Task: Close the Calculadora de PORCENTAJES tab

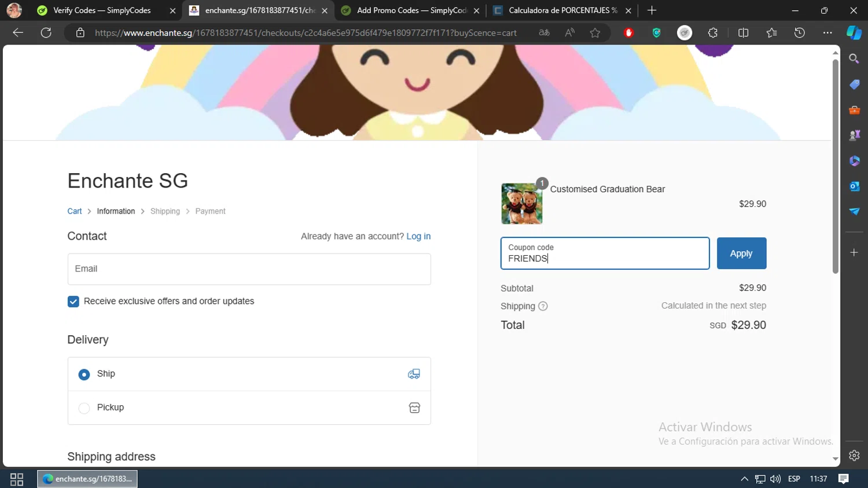Action: coord(628,10)
